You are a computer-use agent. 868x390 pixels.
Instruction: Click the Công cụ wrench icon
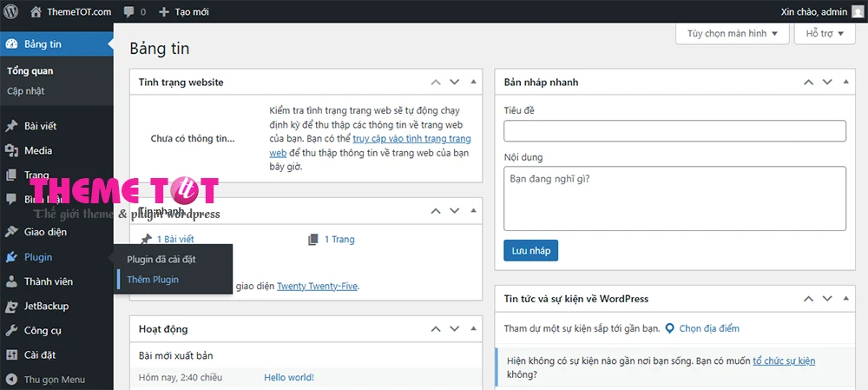coord(11,331)
